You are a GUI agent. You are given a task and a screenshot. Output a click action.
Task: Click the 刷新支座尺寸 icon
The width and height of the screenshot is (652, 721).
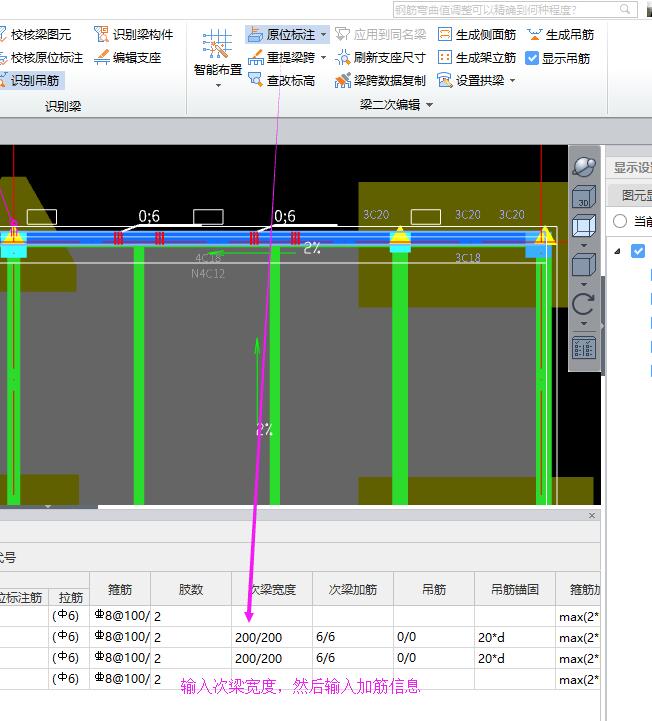tap(343, 58)
